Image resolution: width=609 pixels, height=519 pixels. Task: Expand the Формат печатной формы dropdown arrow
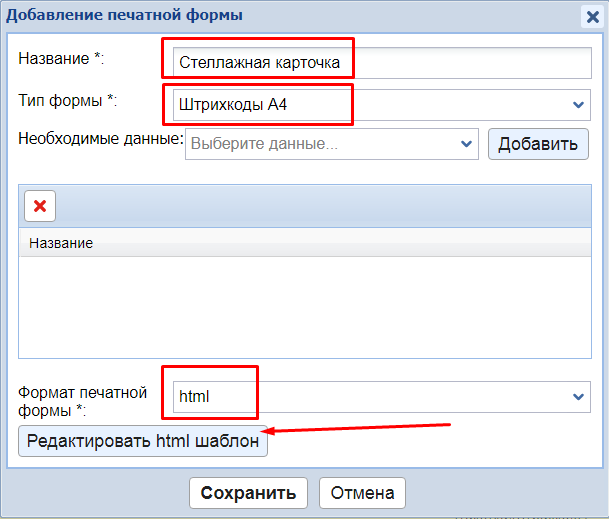[x=579, y=397]
